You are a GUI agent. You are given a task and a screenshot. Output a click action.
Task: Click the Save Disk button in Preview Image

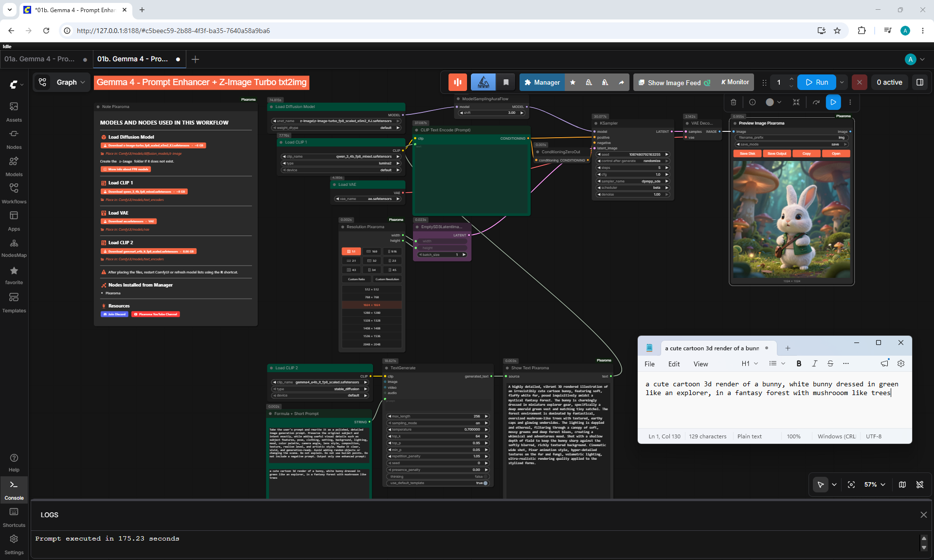[747, 154]
